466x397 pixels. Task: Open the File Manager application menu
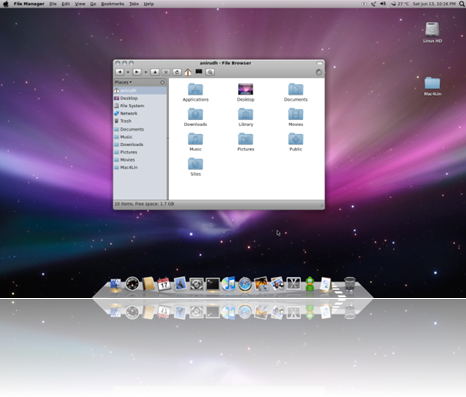click(29, 4)
